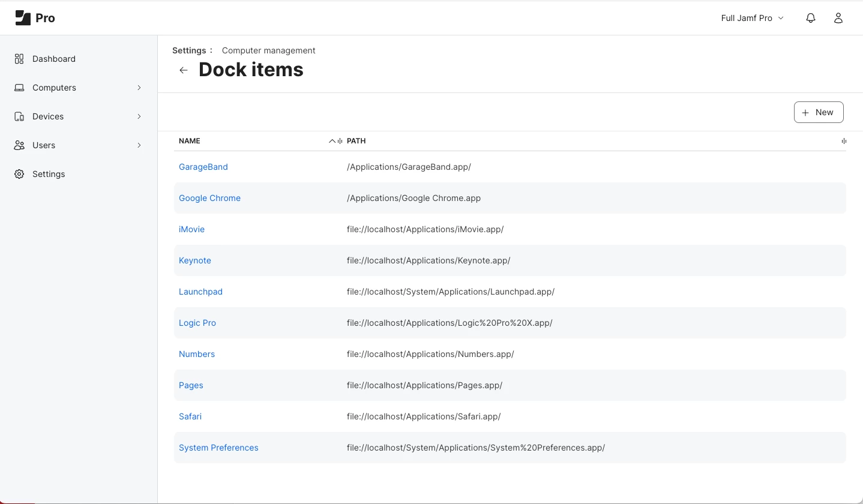Click the Numbers.app file path
This screenshot has width=863, height=504.
[x=430, y=354]
